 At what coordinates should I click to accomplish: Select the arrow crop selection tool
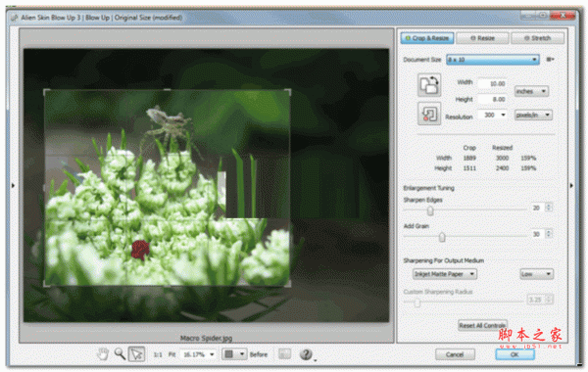click(136, 353)
